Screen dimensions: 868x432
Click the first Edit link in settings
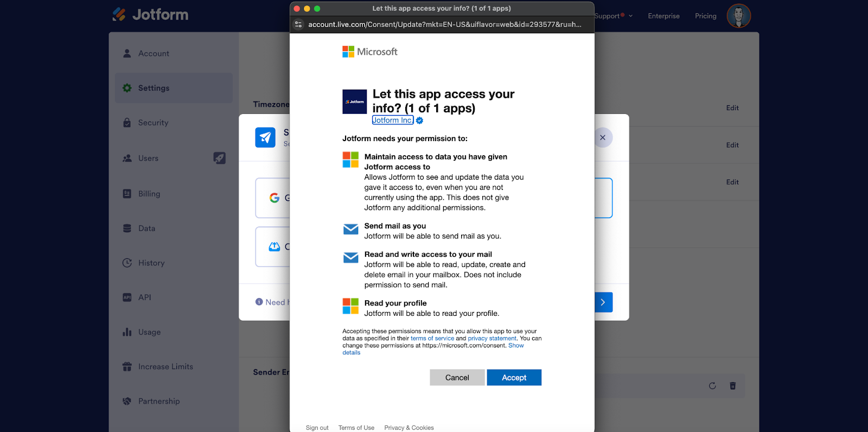732,108
